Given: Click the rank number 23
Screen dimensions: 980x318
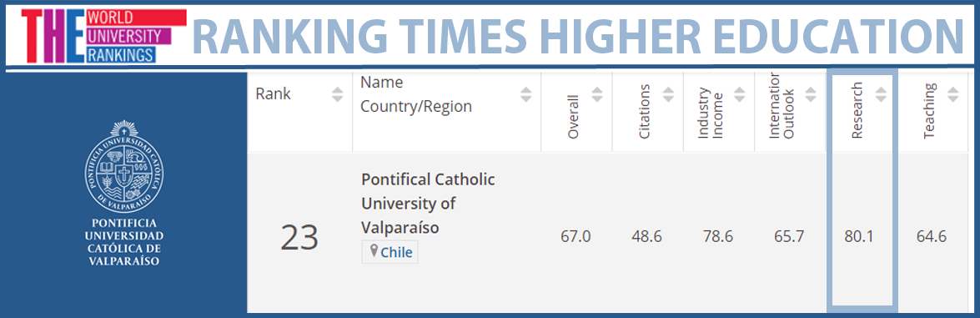Looking at the screenshot, I should pyautogui.click(x=299, y=237).
